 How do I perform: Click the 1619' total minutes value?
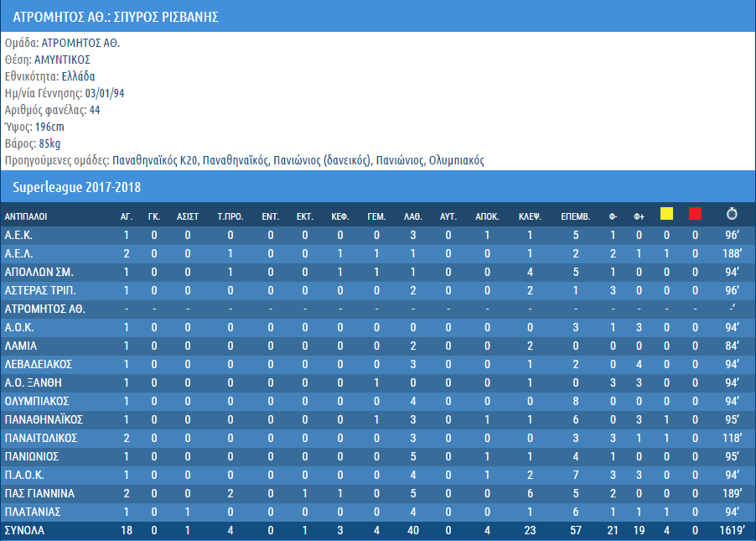(x=732, y=530)
